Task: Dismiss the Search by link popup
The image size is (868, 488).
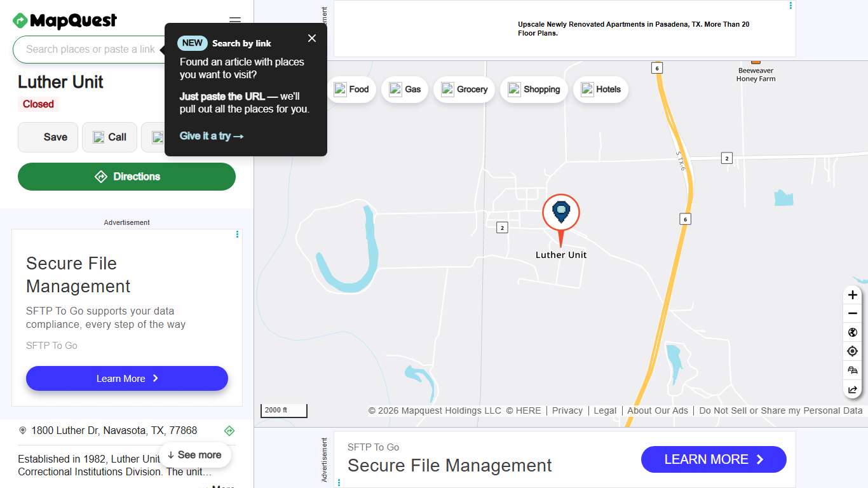Action: click(312, 38)
